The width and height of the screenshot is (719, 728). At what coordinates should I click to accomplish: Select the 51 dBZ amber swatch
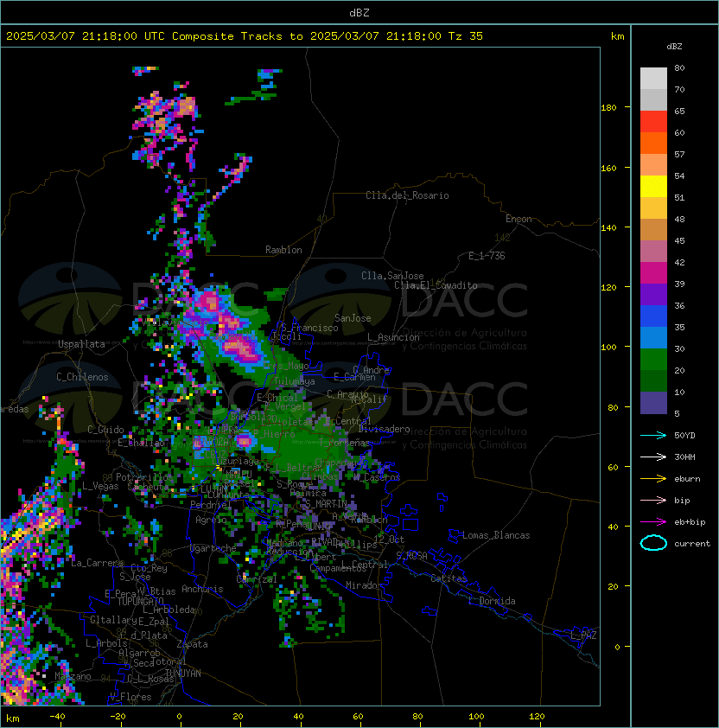[653, 208]
